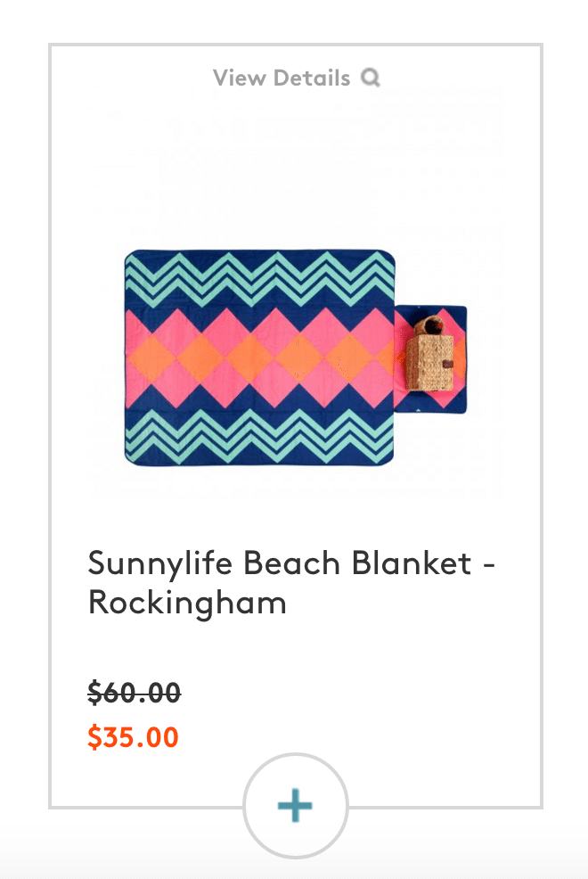Click the magnifier icon beside View Details
The height and width of the screenshot is (879, 588).
[x=370, y=78]
